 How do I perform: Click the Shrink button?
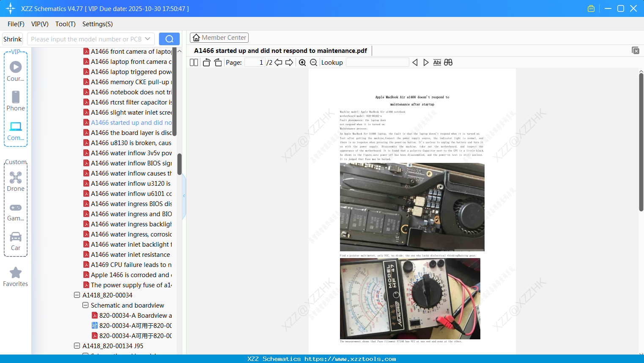point(13,39)
